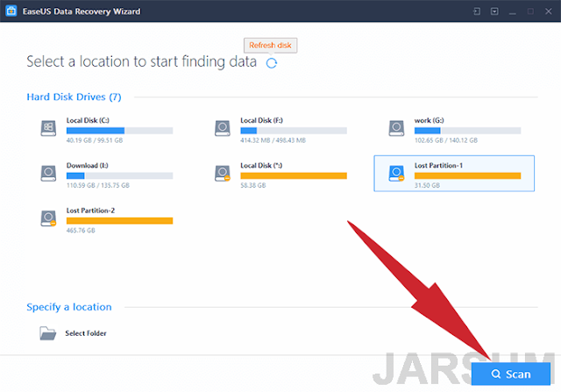
Task: Click the 40.19 GB / 99.51 GB text
Action: pyautogui.click(x=95, y=140)
